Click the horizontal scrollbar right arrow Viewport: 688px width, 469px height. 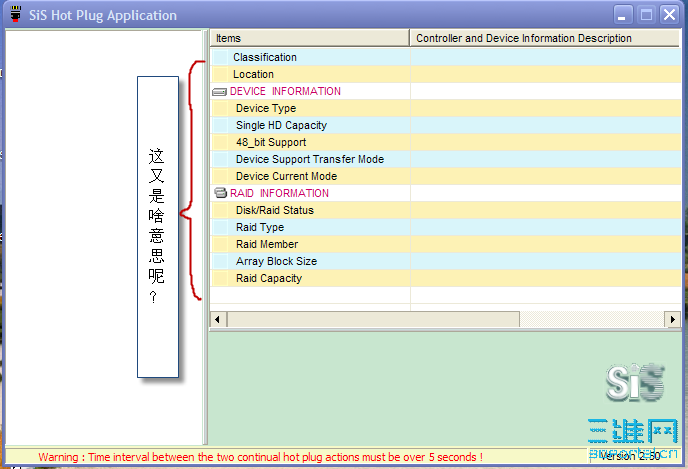[x=673, y=319]
